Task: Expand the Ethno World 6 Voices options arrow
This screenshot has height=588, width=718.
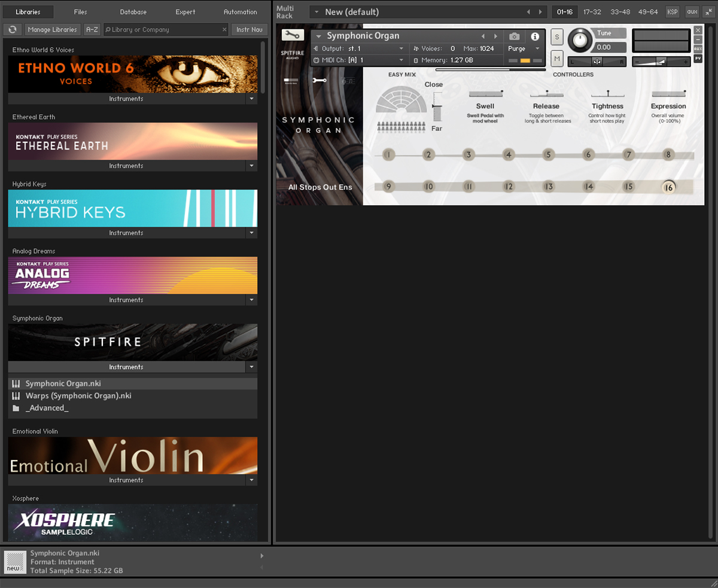Action: pyautogui.click(x=251, y=99)
